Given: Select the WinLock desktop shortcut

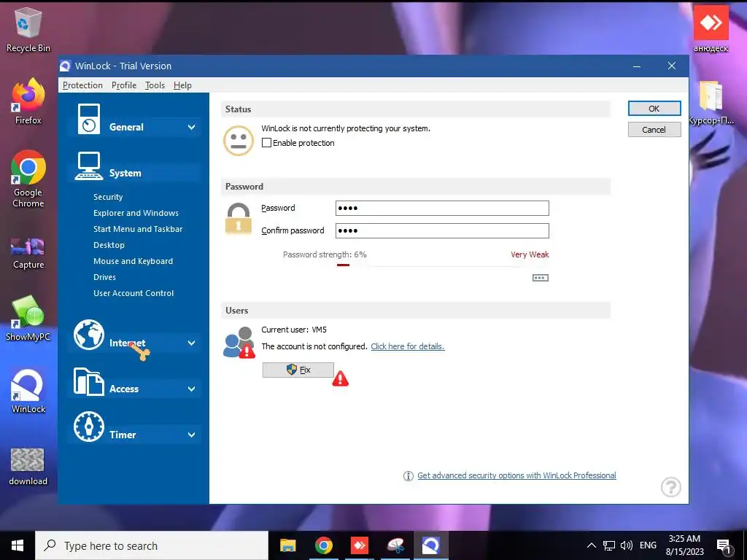Looking at the screenshot, I should coord(28,391).
